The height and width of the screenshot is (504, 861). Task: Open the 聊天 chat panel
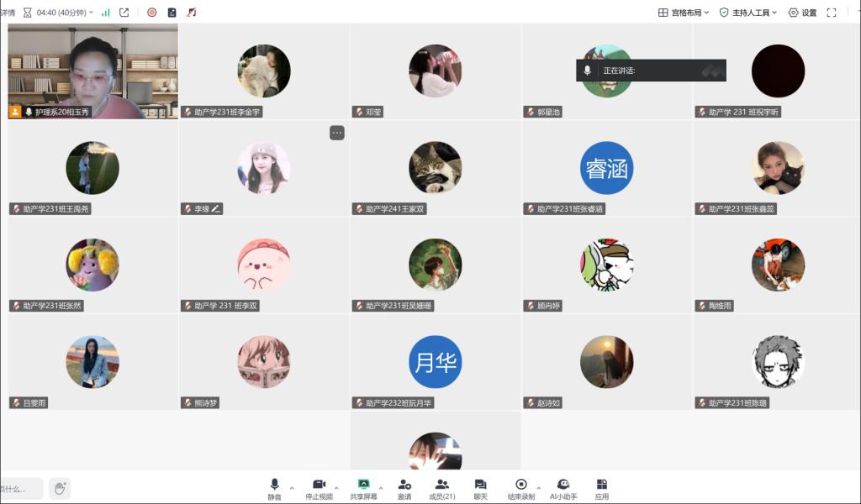click(480, 488)
